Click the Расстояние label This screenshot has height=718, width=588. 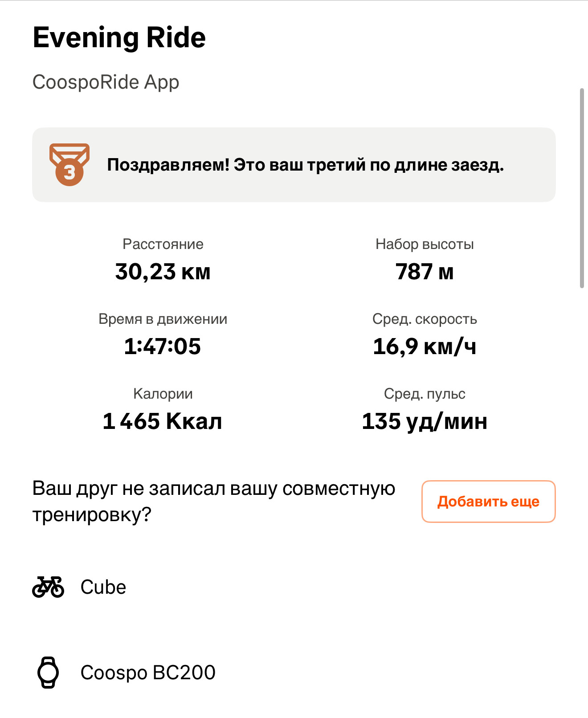(x=163, y=244)
